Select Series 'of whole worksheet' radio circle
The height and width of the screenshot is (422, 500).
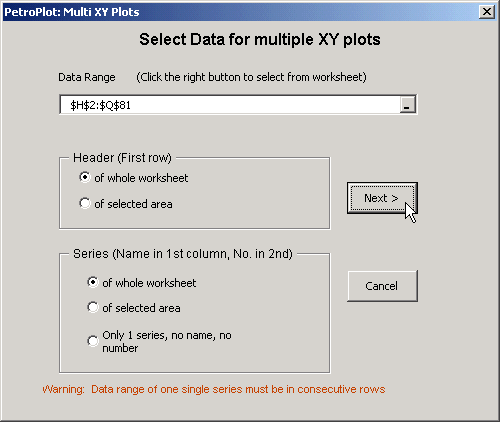(93, 282)
